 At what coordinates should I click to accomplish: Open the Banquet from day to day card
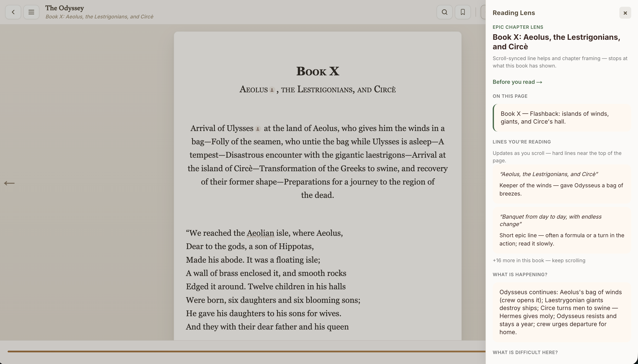(562, 230)
